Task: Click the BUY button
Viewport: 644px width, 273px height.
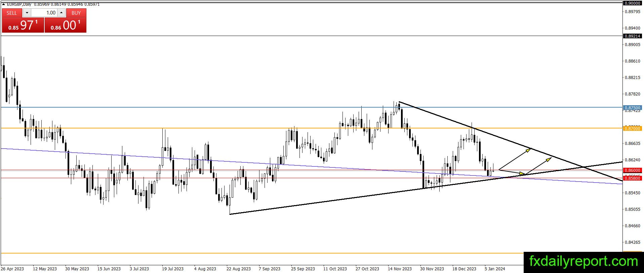Action: [x=76, y=13]
